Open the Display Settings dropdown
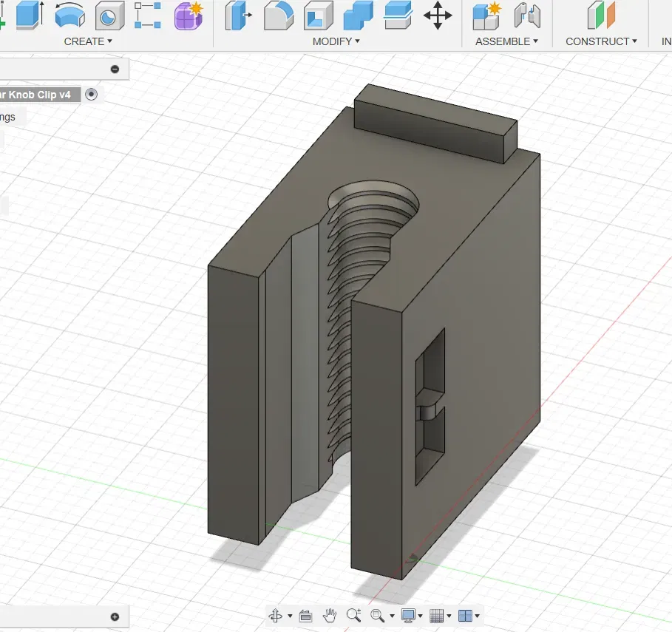672x632 pixels. [413, 615]
